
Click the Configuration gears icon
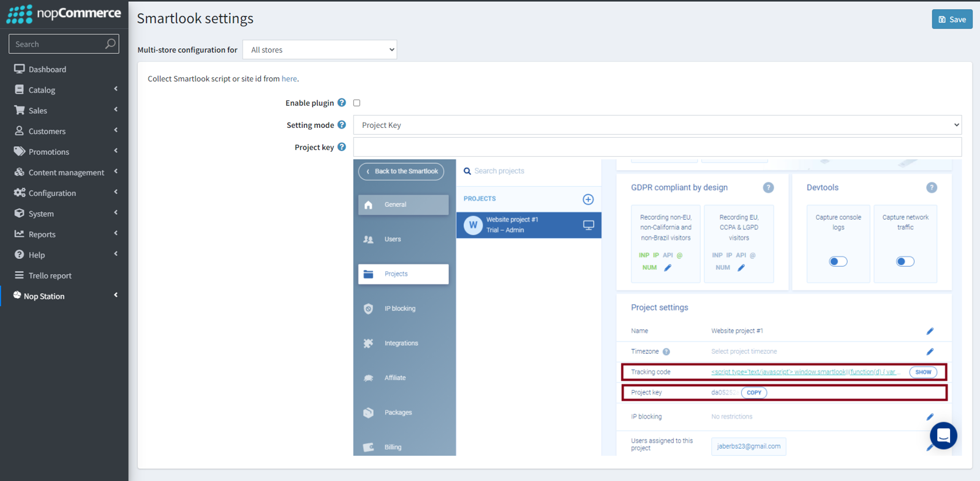(20, 193)
